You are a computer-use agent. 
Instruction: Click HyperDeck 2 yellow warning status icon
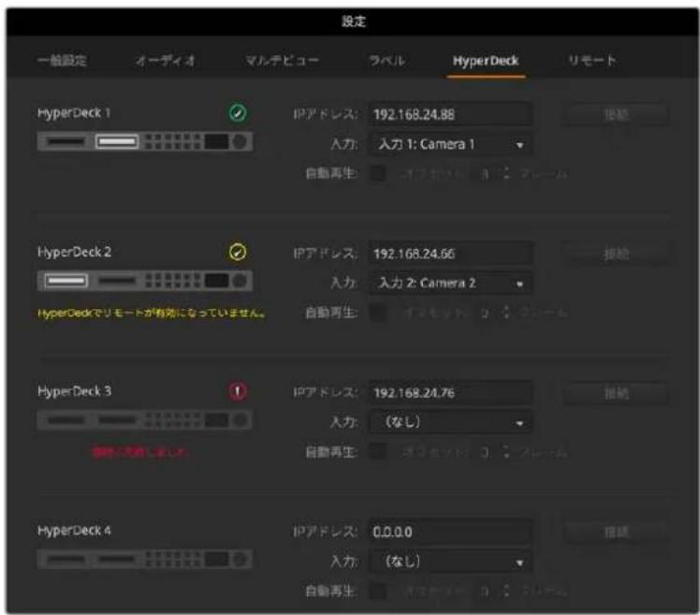coord(238,252)
